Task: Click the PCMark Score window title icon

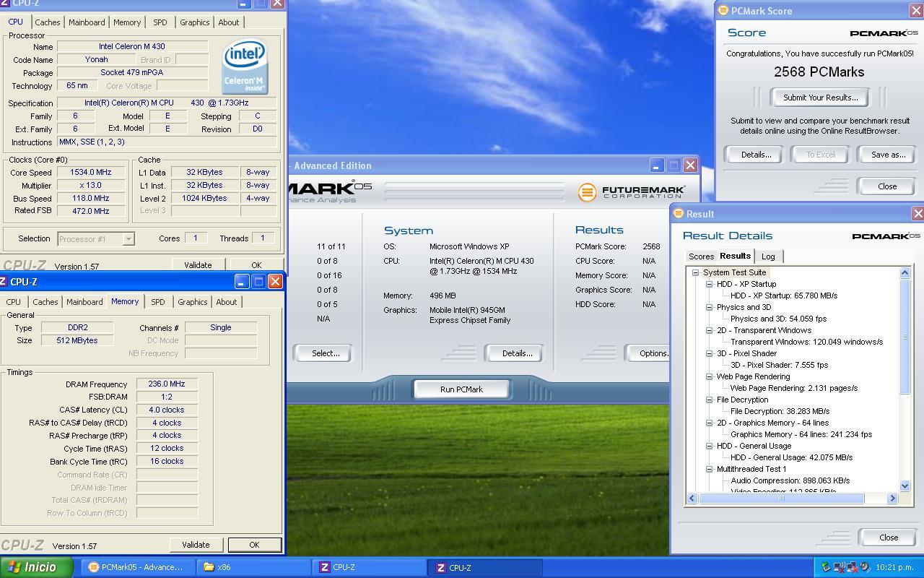Action: (723, 11)
